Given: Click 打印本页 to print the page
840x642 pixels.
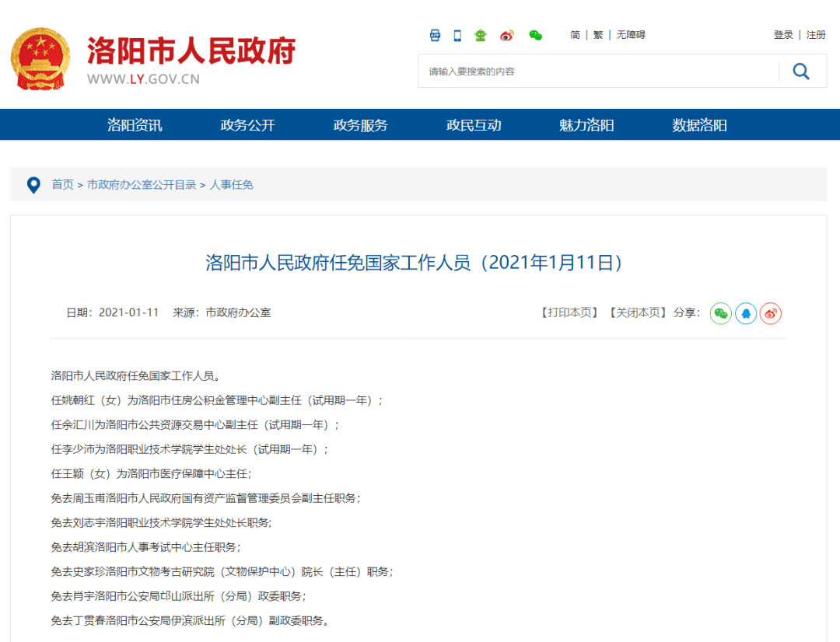Looking at the screenshot, I should point(570,312).
